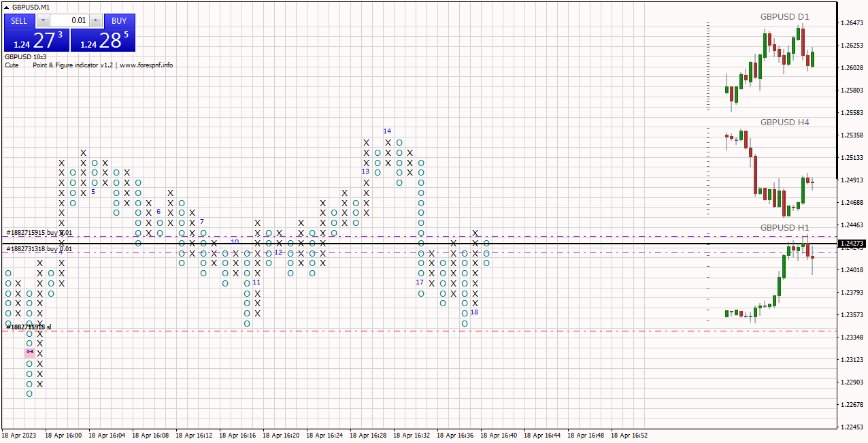Click time axis label 18 Apr 16:00
This screenshot has width=868, height=443.
[63, 435]
